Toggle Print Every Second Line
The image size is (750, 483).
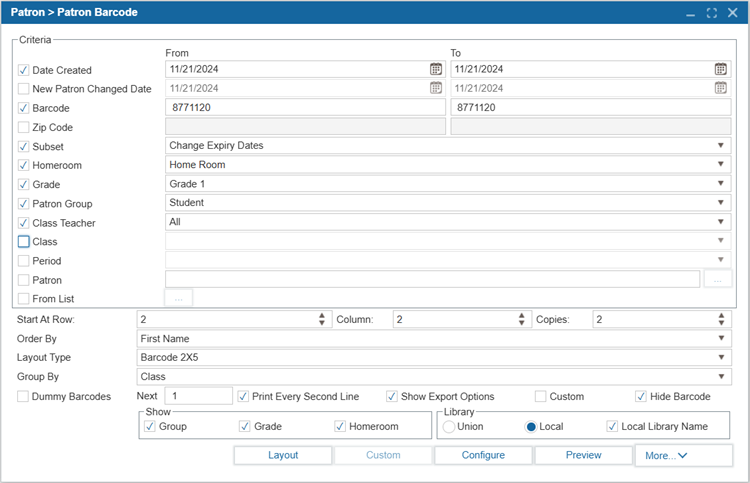coord(243,396)
